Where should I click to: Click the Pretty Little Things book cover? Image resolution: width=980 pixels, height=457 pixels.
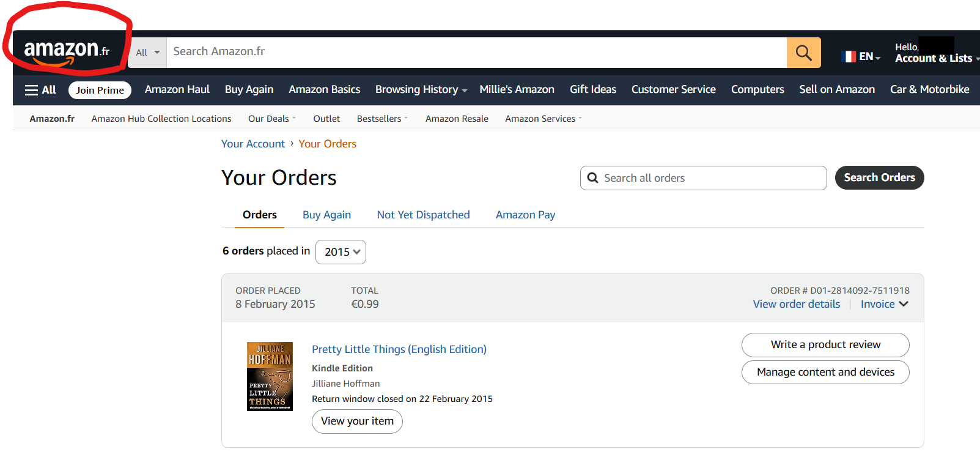point(270,376)
